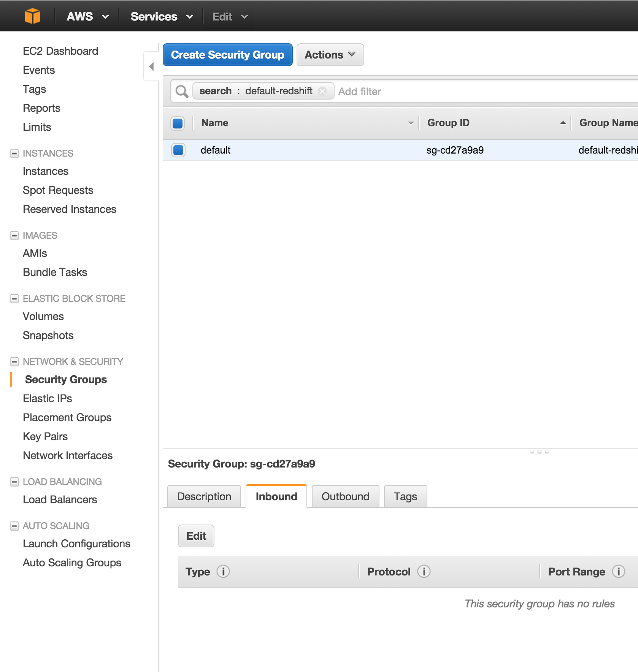Collapse the INSTANCES section
The height and width of the screenshot is (672, 638).
(x=14, y=154)
